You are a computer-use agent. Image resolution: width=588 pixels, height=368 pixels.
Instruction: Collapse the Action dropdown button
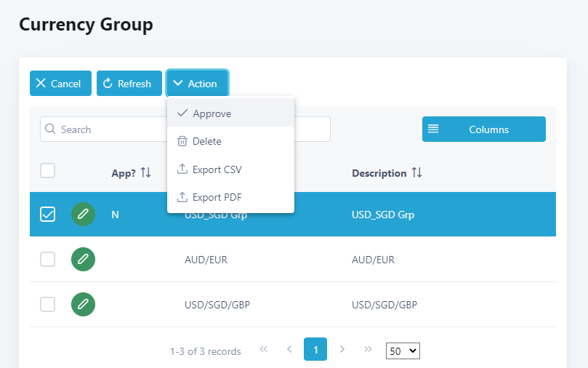click(197, 84)
